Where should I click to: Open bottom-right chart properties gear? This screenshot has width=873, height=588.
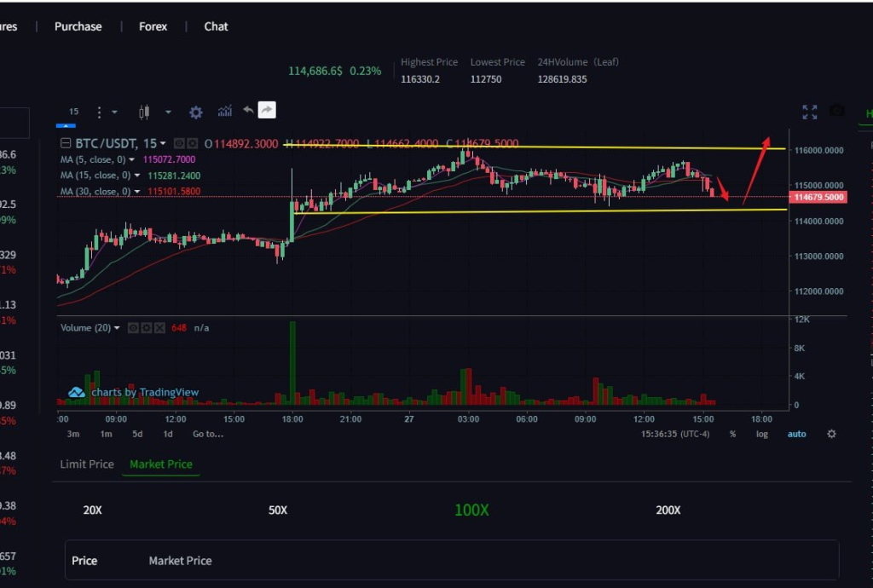pos(831,434)
